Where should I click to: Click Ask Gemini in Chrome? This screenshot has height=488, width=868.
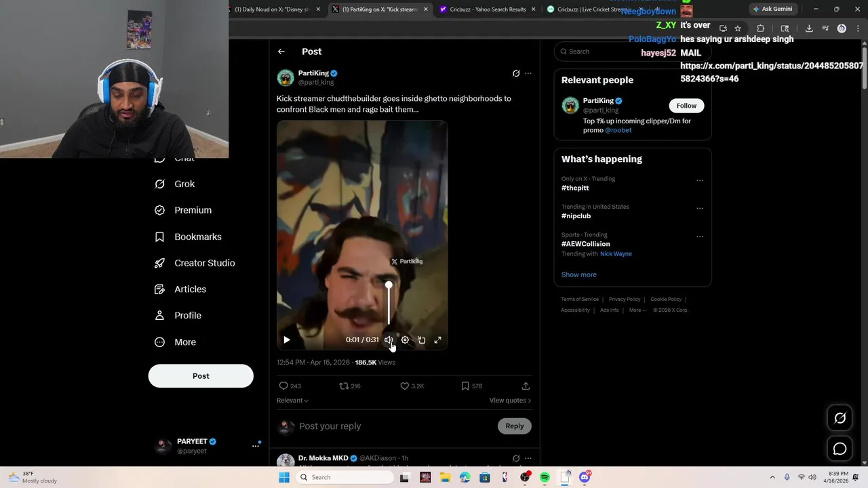772,9
